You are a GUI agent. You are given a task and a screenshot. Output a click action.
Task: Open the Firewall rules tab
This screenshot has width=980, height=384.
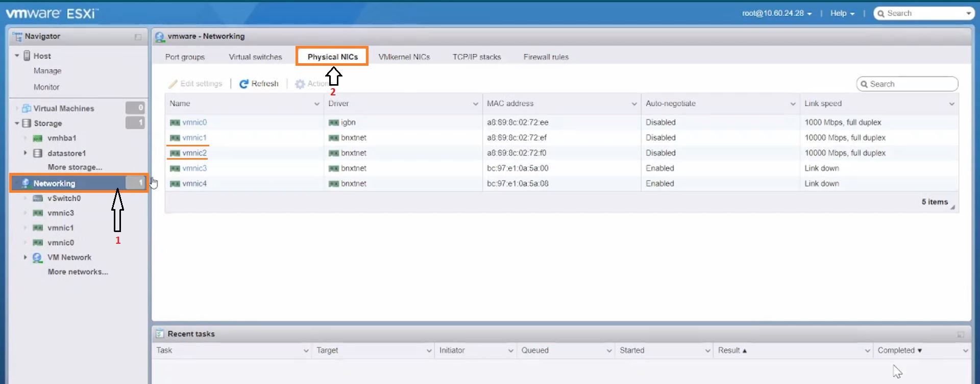pos(546,57)
